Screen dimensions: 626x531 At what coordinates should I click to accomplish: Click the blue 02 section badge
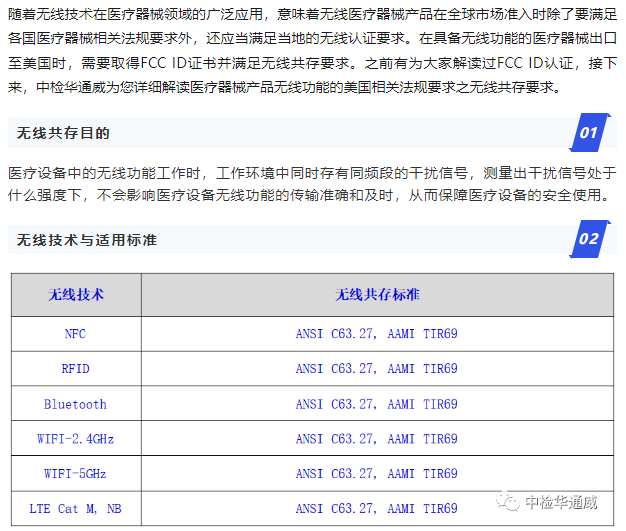588,239
